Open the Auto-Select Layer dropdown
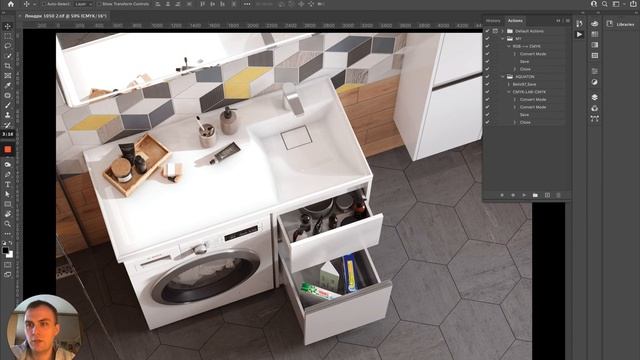 click(x=83, y=4)
